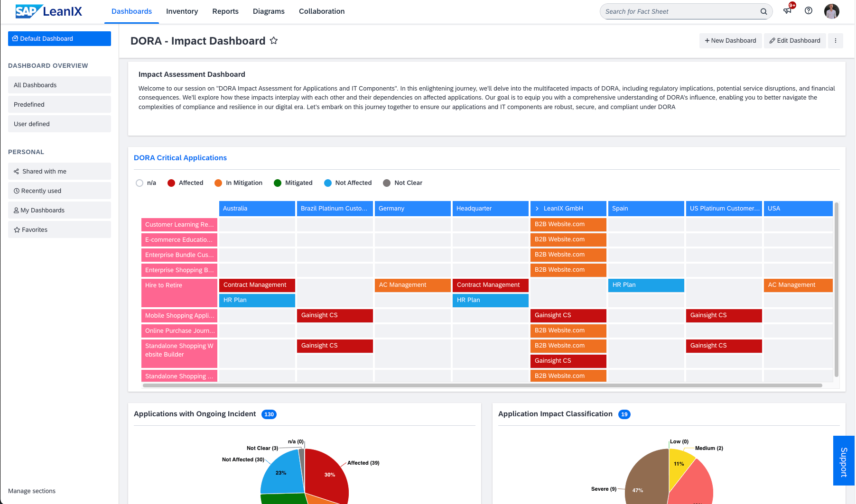The height and width of the screenshot is (504, 856).
Task: Toggle the Not Clear gray legend filter
Action: click(387, 183)
